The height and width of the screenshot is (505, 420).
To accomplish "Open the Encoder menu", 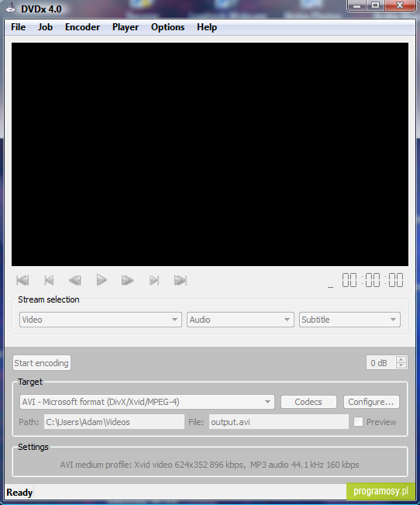I will [x=82, y=27].
